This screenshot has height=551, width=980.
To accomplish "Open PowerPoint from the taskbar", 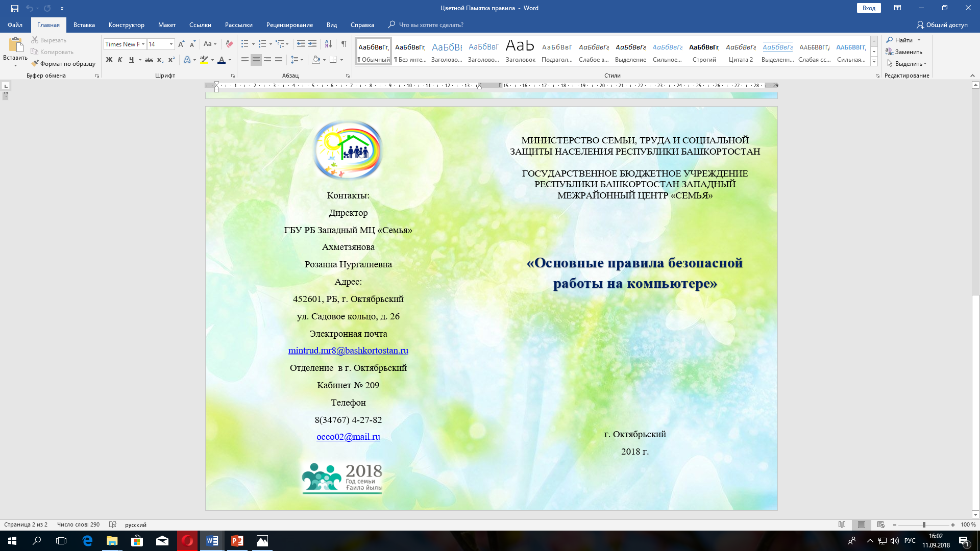I will [237, 541].
